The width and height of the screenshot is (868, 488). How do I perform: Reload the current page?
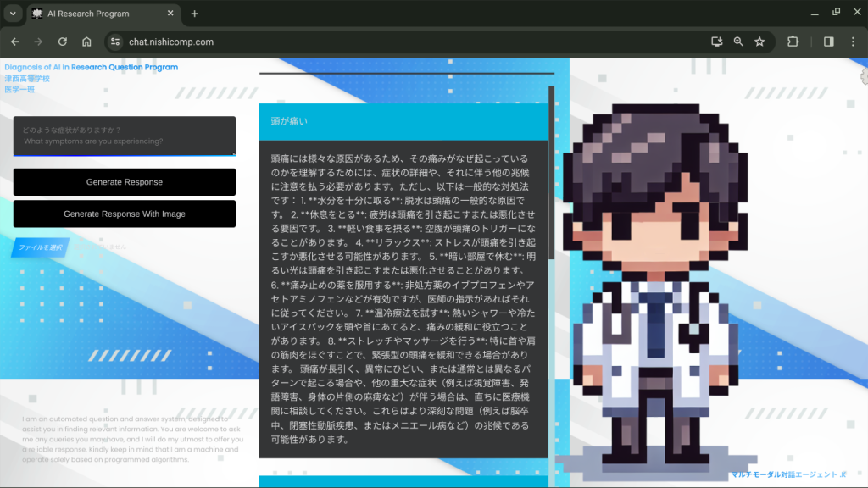coord(62,42)
